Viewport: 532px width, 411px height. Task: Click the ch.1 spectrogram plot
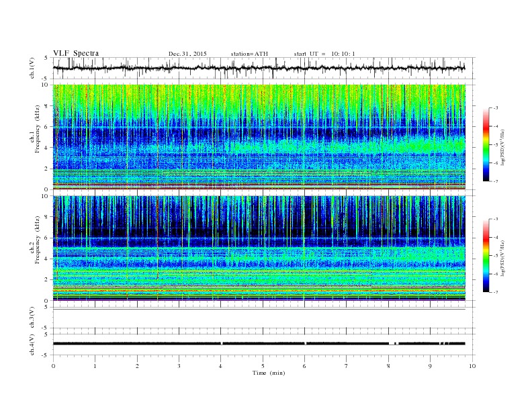point(259,137)
